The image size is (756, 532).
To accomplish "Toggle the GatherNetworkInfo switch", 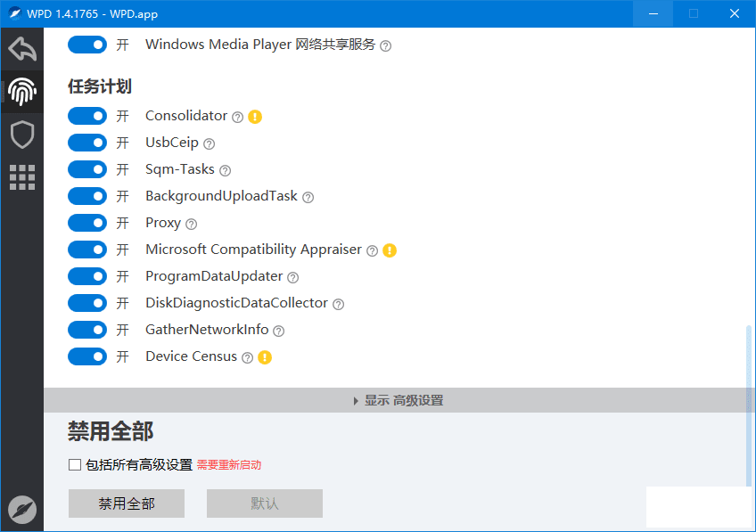I will (87, 330).
